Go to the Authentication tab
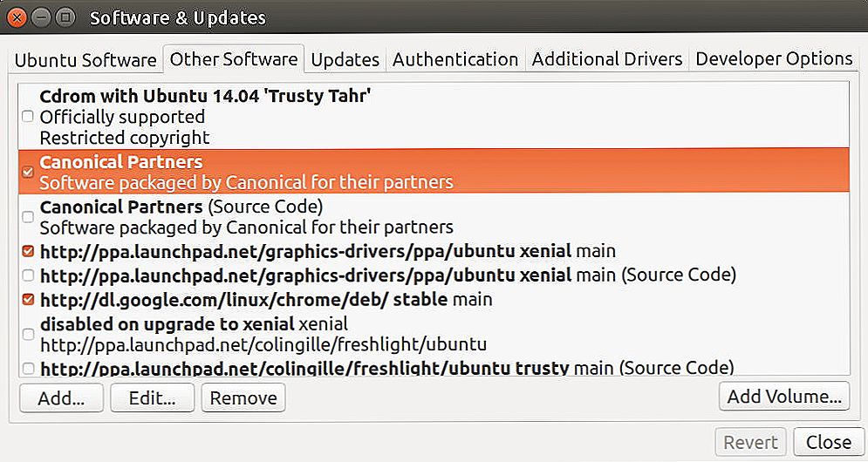 pyautogui.click(x=455, y=60)
